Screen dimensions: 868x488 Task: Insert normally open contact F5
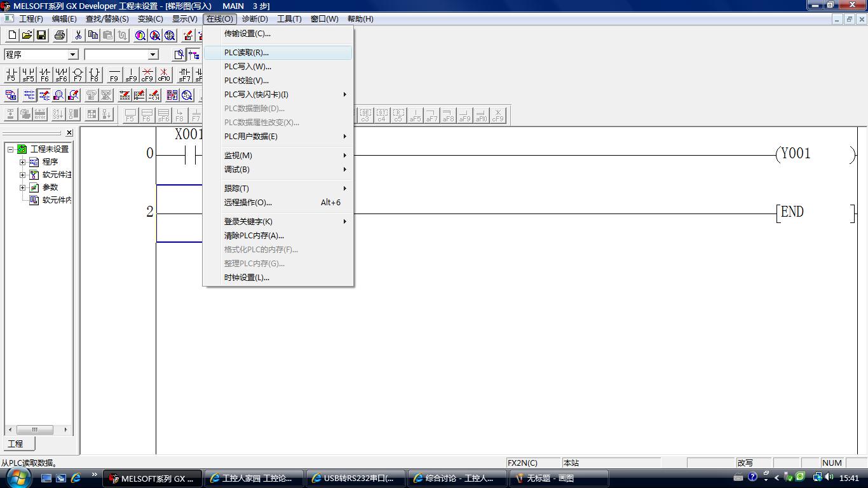coord(11,75)
